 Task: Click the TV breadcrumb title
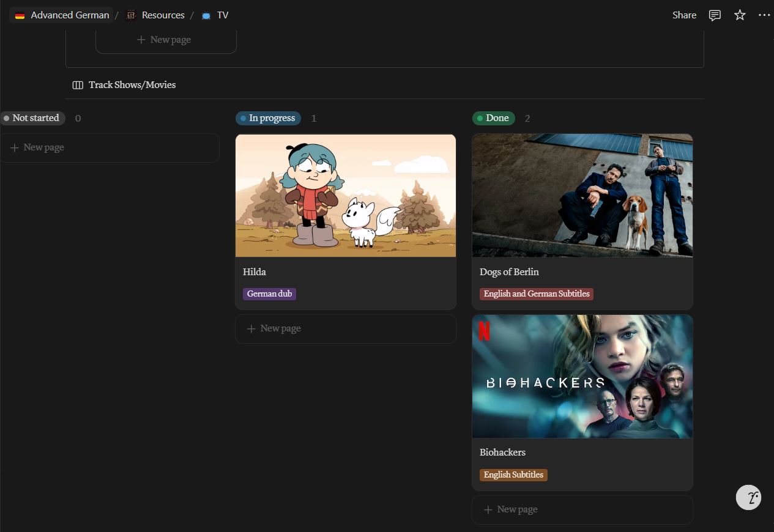pos(223,15)
